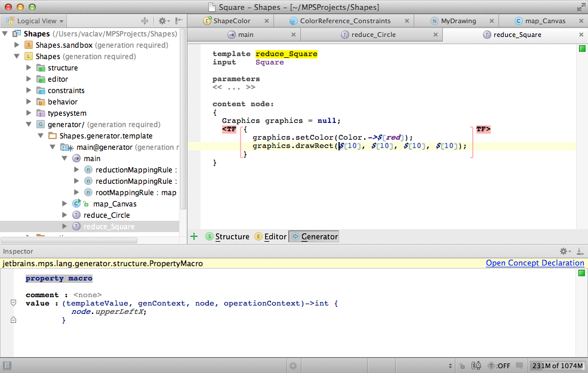
Task: Open the Inspector gear settings menu
Action: point(564,251)
